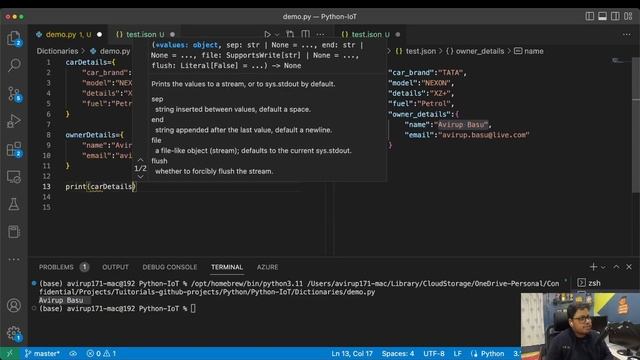Open More Actions menu of left editor
Screen dimensions: 640x360
320,34
